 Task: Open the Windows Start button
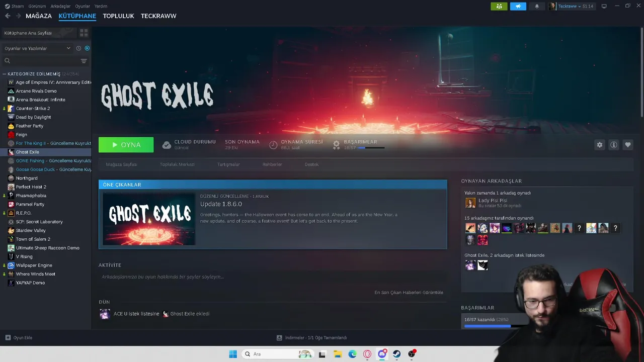233,354
